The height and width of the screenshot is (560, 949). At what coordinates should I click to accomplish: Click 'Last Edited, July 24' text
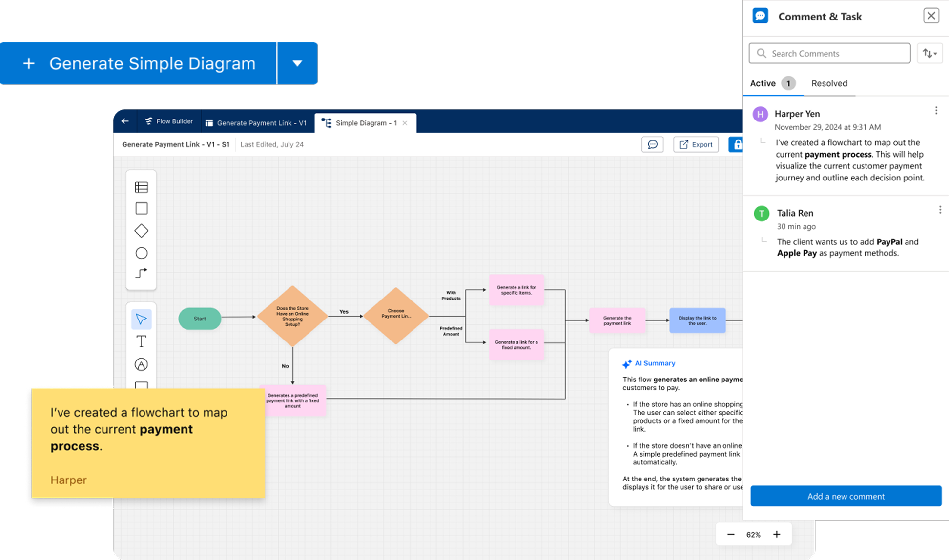tap(272, 144)
